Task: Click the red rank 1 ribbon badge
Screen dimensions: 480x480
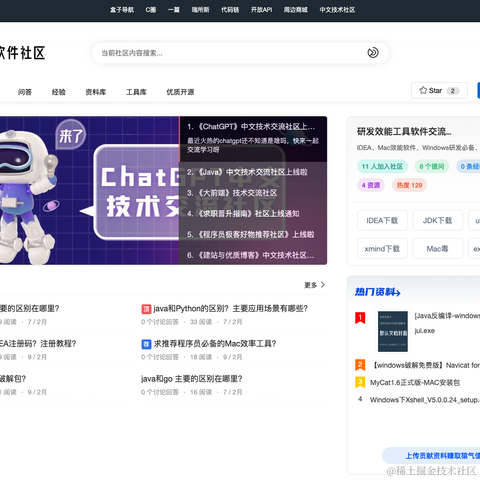Action: (x=360, y=318)
